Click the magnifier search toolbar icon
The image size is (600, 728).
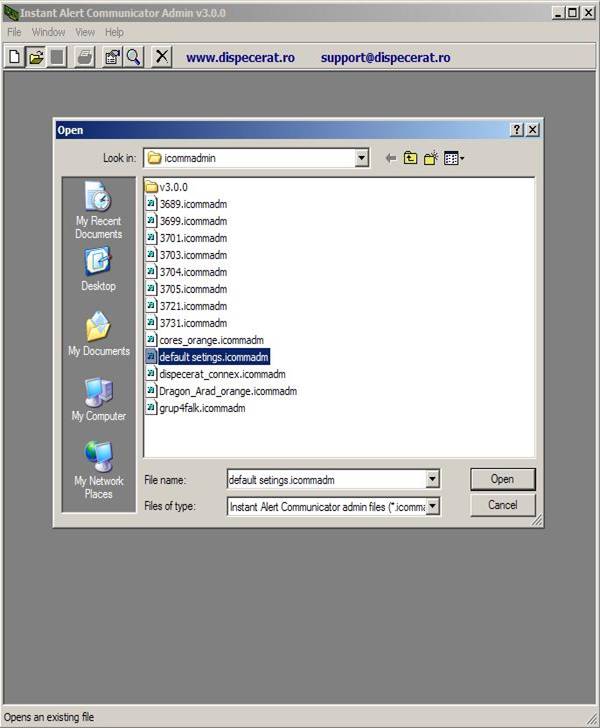[134, 57]
